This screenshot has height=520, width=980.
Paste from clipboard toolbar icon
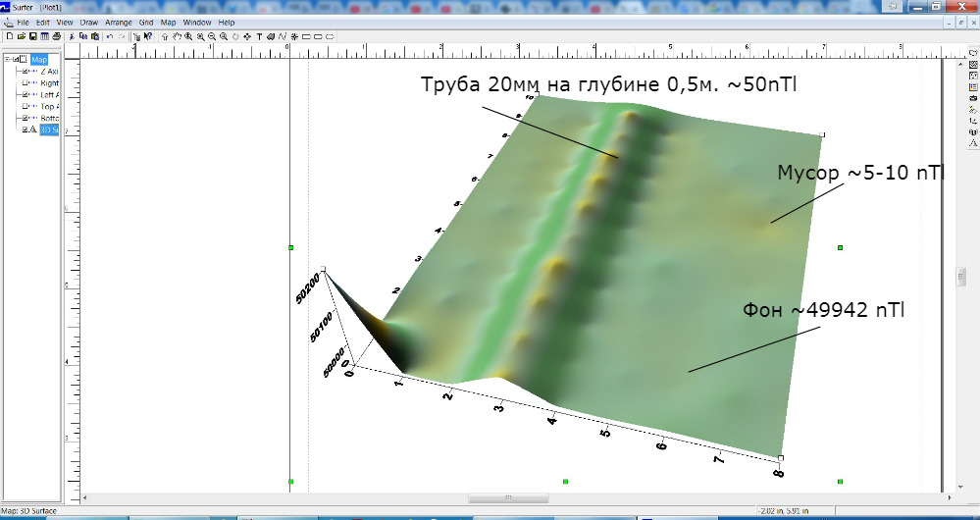[95, 37]
